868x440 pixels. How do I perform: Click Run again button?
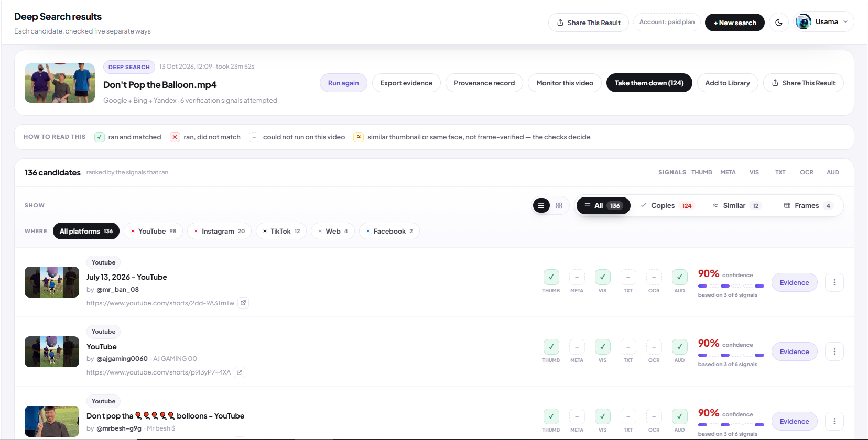[x=343, y=83]
